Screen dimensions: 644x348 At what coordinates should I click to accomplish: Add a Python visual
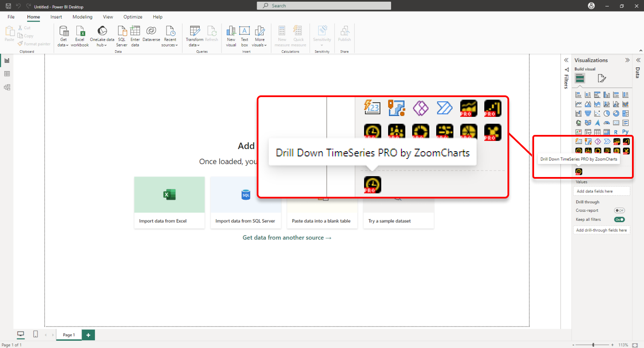coord(626,132)
